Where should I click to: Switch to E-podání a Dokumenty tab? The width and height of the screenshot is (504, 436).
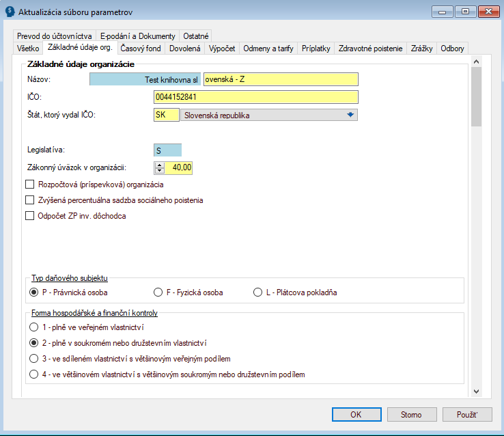click(x=137, y=36)
